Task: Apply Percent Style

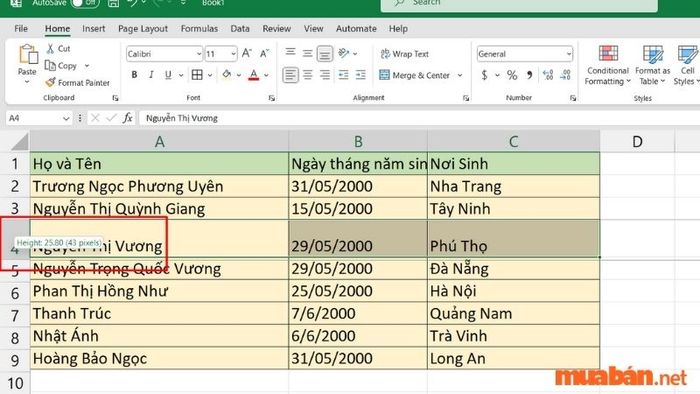Action: 512,75
